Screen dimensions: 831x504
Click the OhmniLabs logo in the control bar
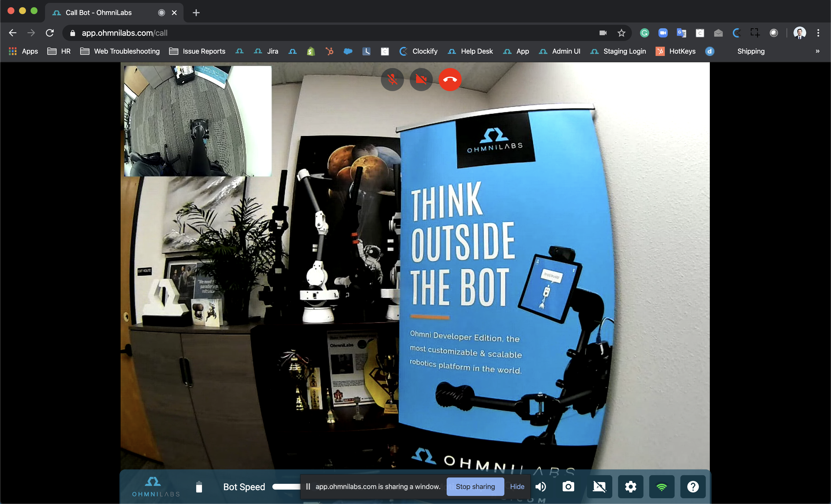click(x=156, y=487)
